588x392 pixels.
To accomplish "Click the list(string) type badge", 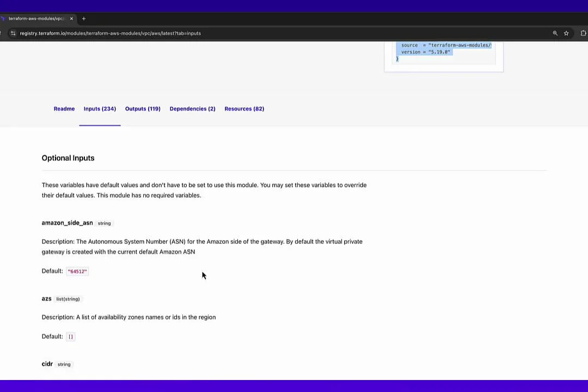I will [68, 299].
